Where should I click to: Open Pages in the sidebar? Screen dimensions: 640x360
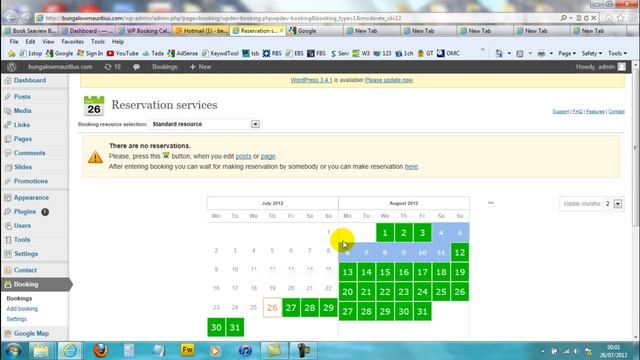[x=22, y=139]
